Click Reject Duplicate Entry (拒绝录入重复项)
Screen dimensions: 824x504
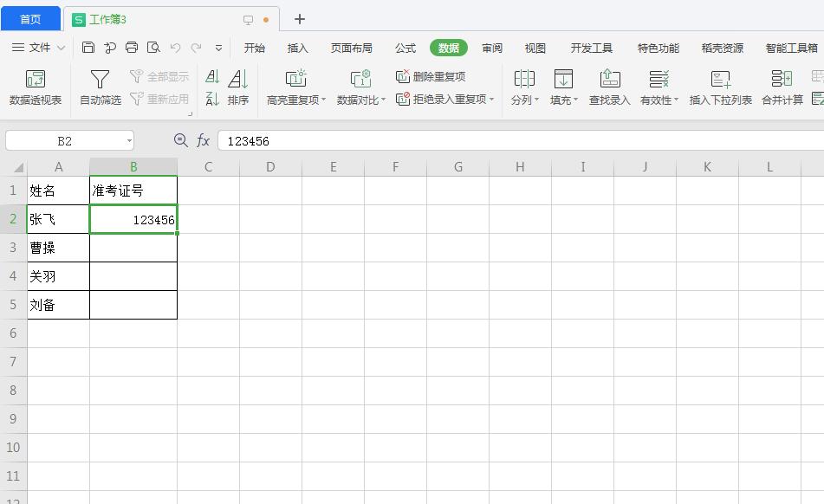pyautogui.click(x=444, y=99)
